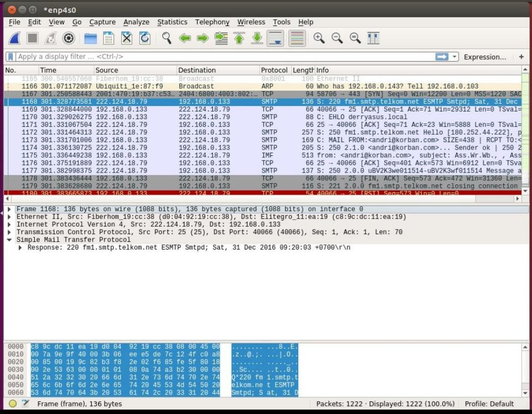Save the capture file

pyautogui.click(x=108, y=38)
